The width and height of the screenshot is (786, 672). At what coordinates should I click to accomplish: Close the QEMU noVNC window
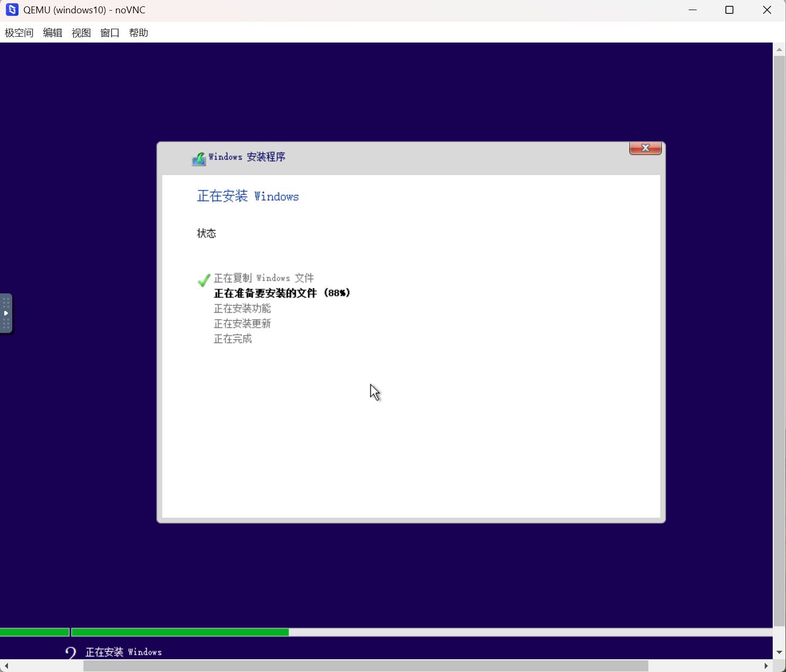point(767,10)
